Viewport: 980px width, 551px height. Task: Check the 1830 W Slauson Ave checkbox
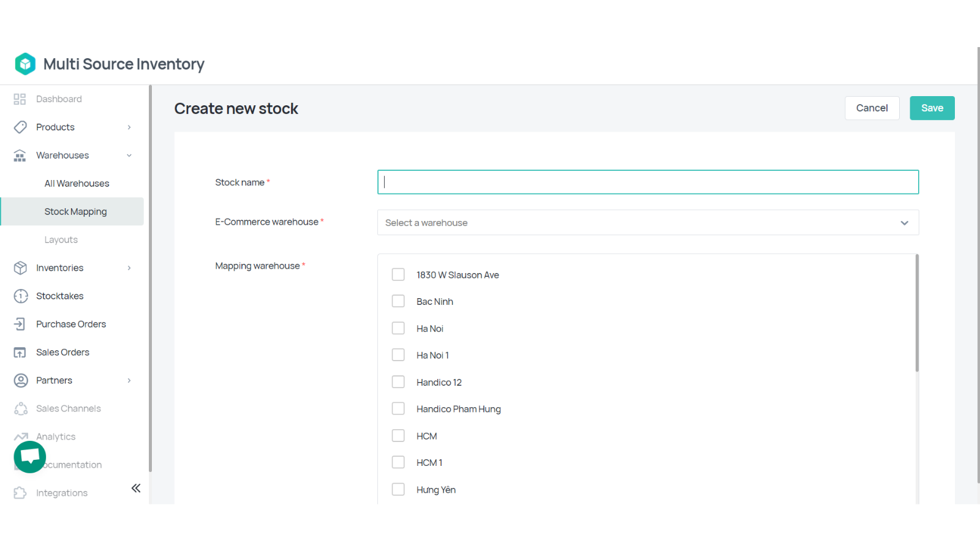pyautogui.click(x=398, y=275)
